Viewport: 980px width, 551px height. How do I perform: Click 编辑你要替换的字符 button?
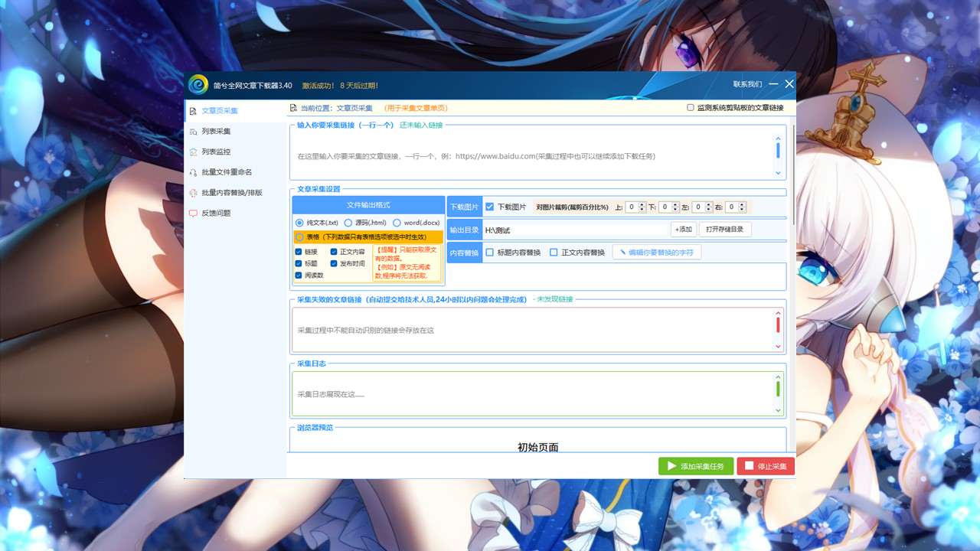point(657,253)
